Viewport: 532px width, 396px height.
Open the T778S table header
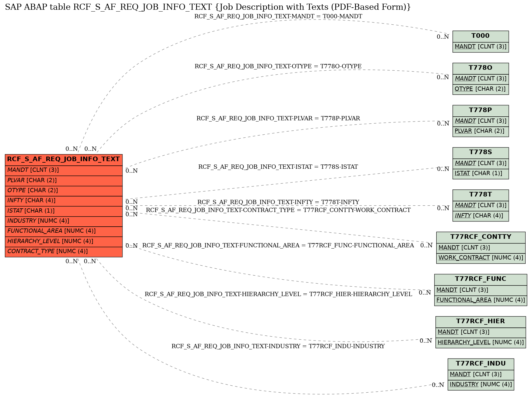click(481, 153)
